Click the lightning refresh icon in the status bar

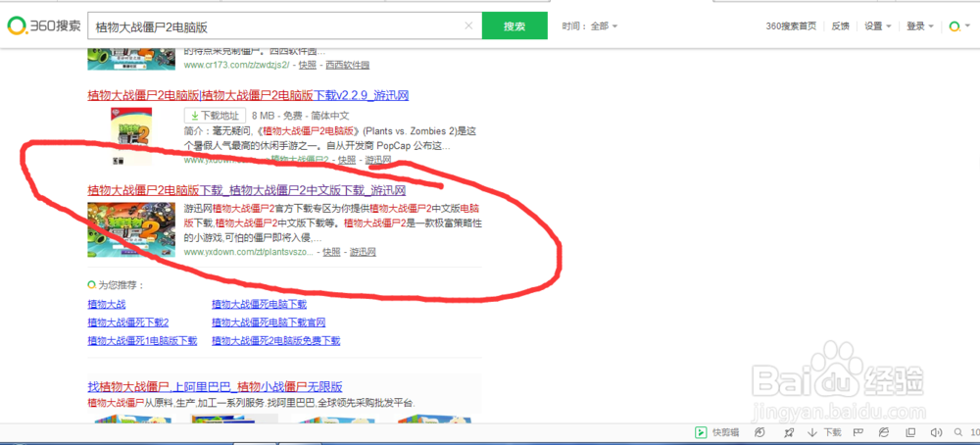pos(760,432)
